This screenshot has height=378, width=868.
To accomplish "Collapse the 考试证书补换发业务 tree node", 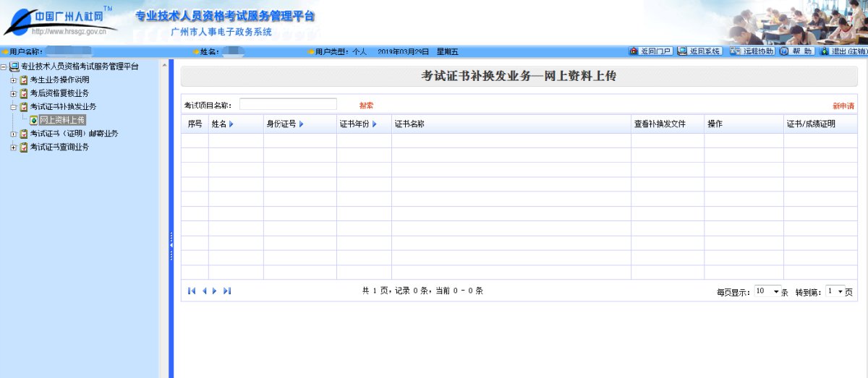I will [x=14, y=107].
